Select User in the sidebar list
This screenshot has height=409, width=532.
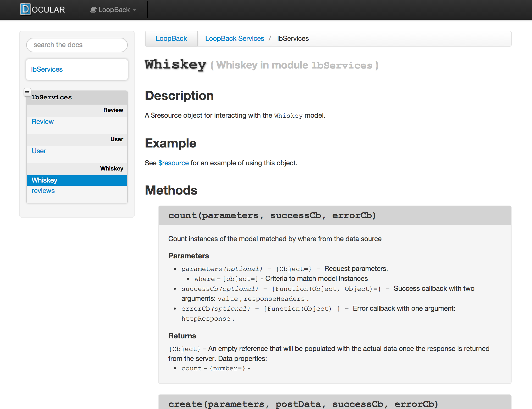pos(39,151)
